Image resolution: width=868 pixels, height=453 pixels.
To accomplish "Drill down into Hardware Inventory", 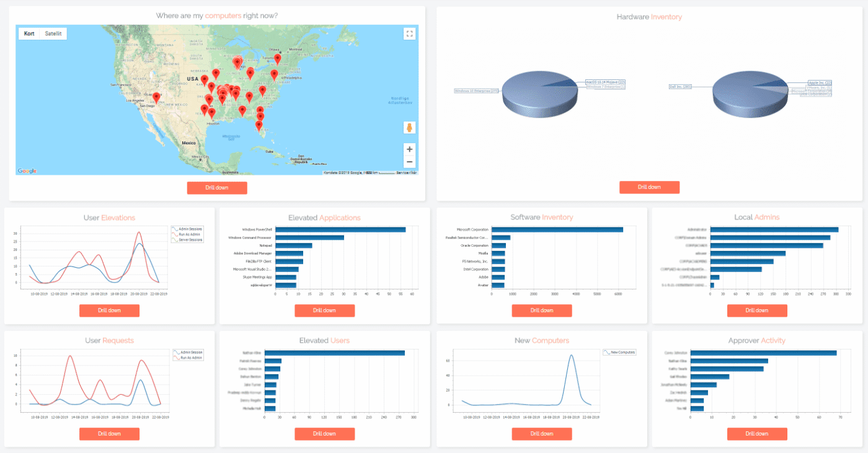I will pyautogui.click(x=649, y=187).
